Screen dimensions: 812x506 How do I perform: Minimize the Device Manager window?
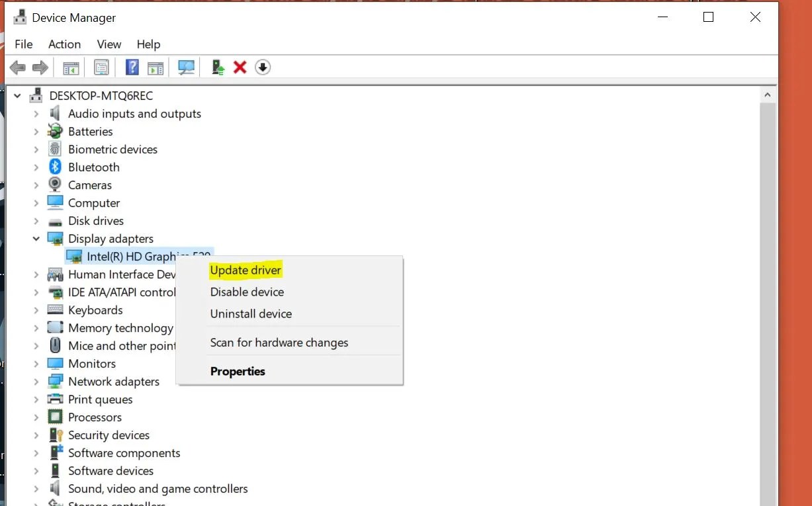click(661, 17)
